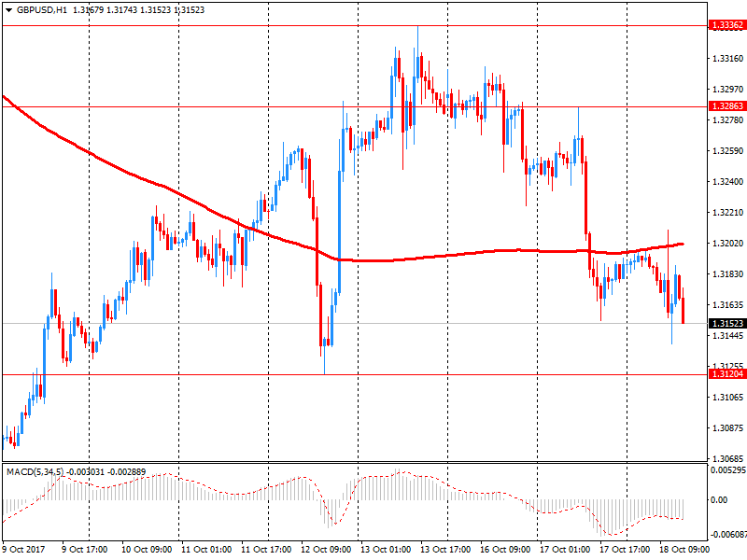Click the 1.31830 price scale value
The height and width of the screenshot is (560, 747).
click(x=728, y=273)
